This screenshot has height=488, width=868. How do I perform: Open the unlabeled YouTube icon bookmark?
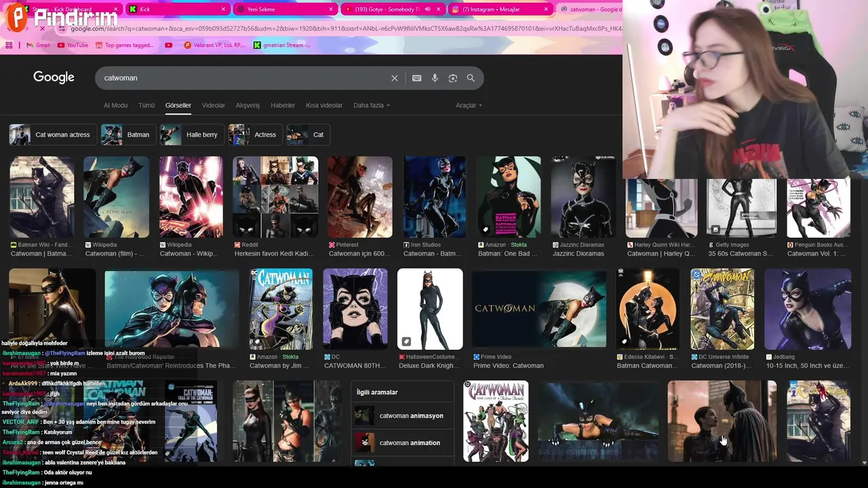[169, 45]
